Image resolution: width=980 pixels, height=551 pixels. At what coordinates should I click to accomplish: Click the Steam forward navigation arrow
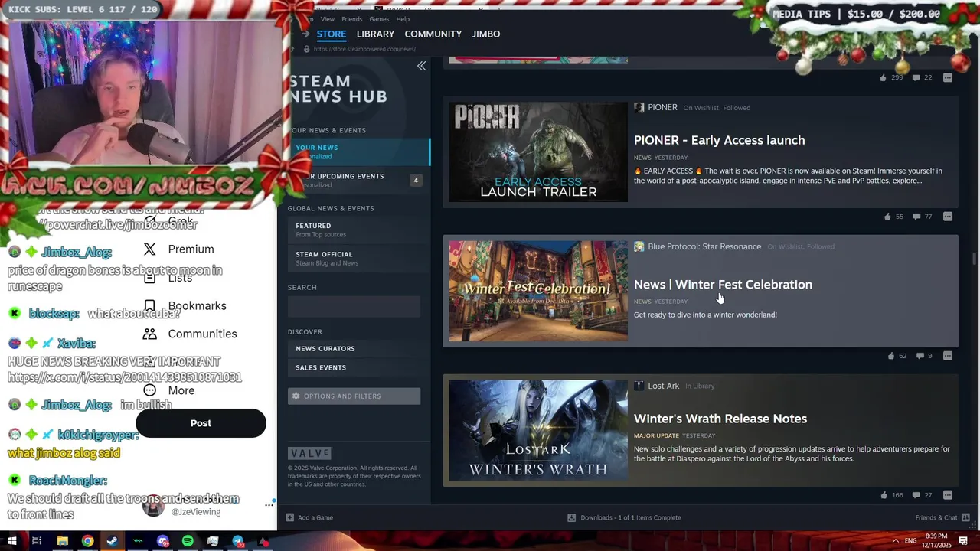coord(305,34)
